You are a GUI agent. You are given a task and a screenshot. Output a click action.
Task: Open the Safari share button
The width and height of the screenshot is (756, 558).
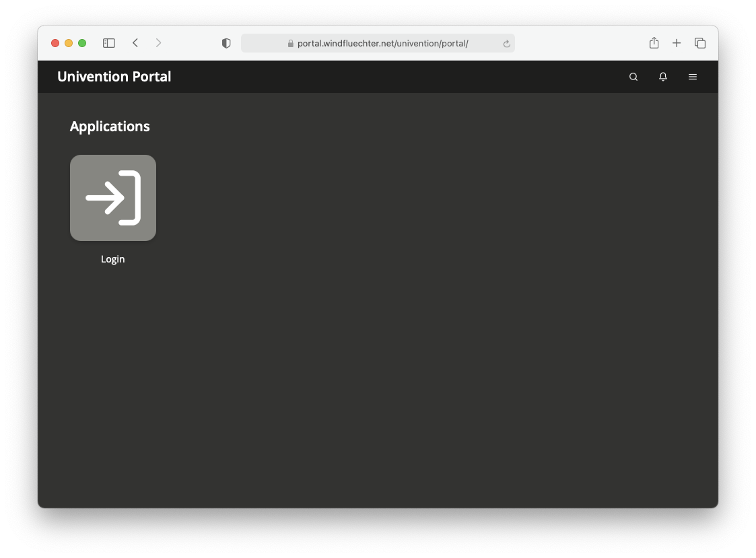click(654, 43)
